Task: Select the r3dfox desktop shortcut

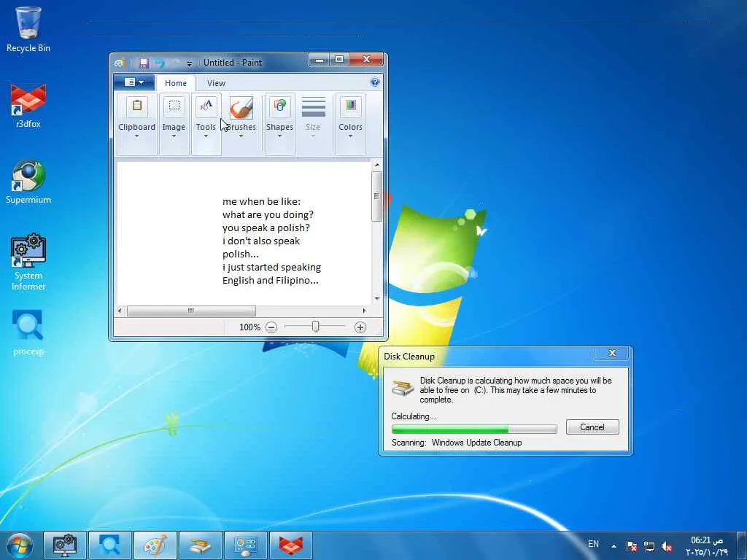Action: [x=28, y=106]
